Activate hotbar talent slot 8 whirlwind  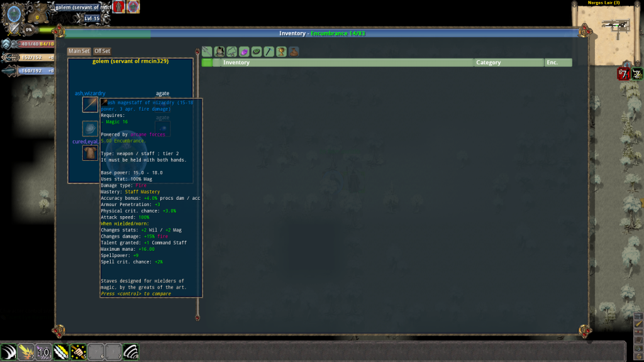click(131, 352)
